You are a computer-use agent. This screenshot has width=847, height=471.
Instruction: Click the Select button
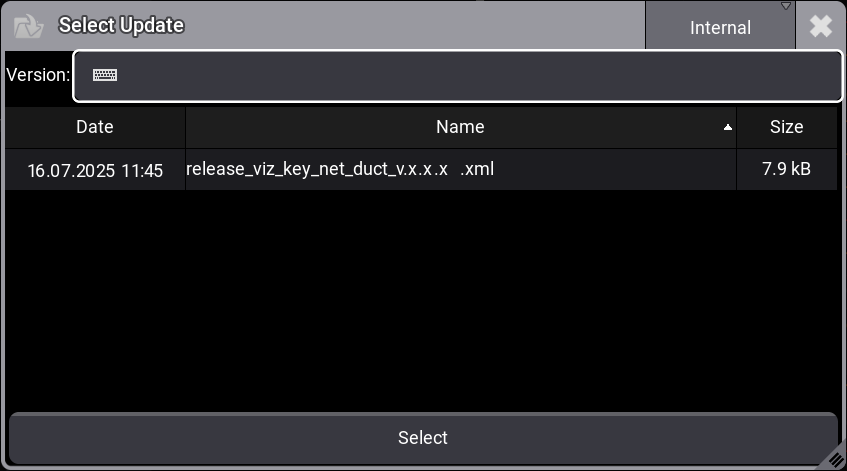pos(423,438)
